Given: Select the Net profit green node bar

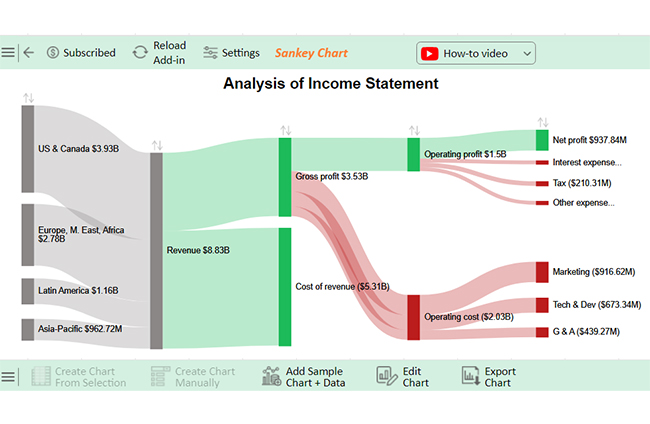Looking at the screenshot, I should click(542, 140).
